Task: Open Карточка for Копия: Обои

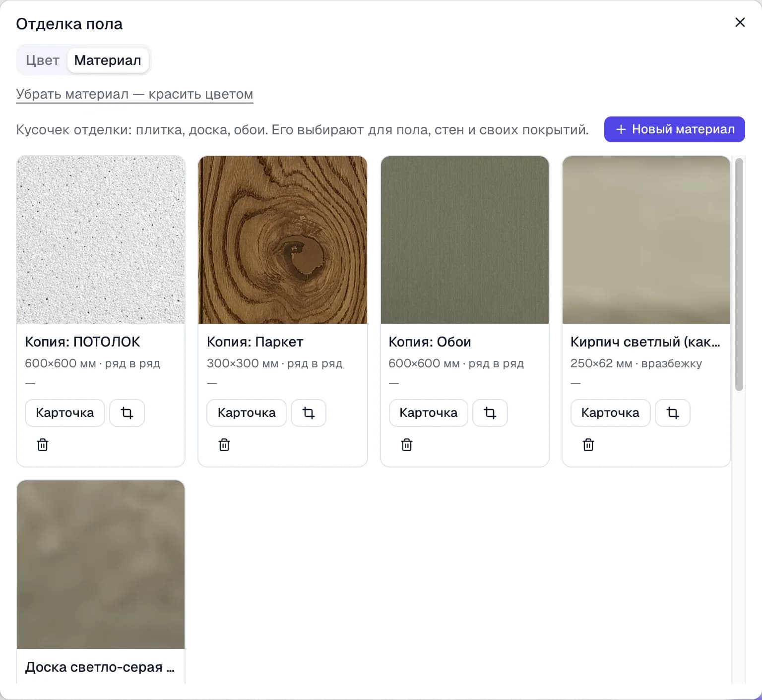Action: [429, 413]
